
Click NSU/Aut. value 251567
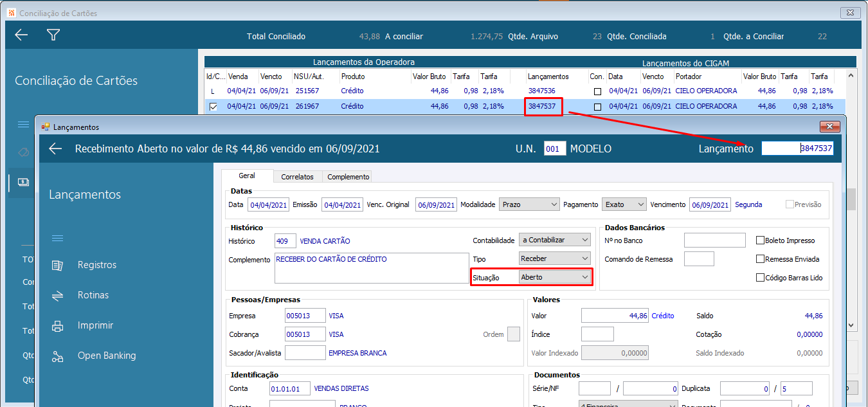[307, 91]
